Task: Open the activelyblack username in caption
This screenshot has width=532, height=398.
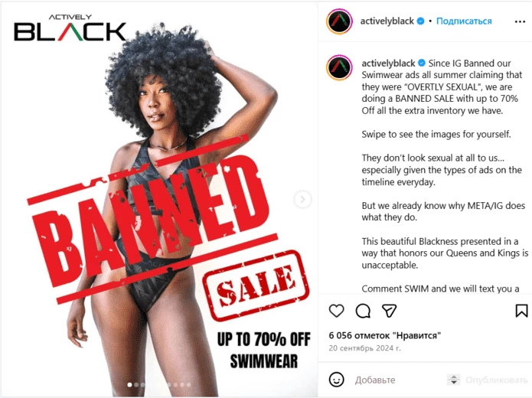Action: (x=388, y=63)
